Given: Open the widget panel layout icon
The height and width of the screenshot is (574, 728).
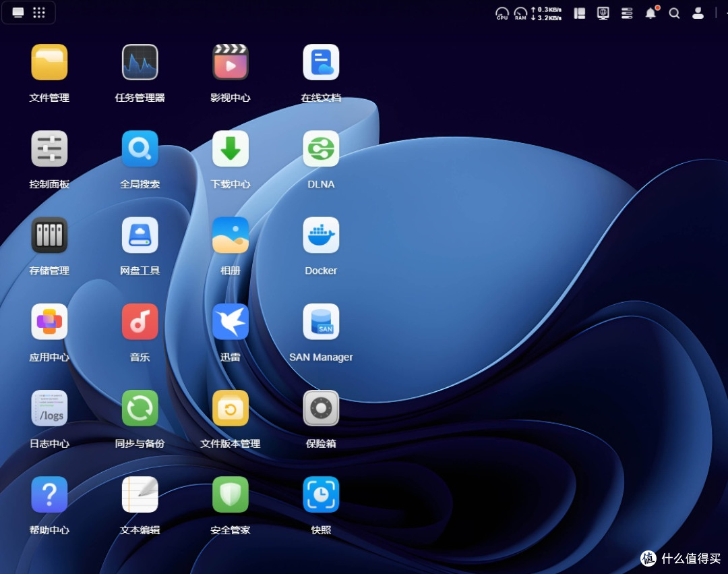Looking at the screenshot, I should [580, 13].
